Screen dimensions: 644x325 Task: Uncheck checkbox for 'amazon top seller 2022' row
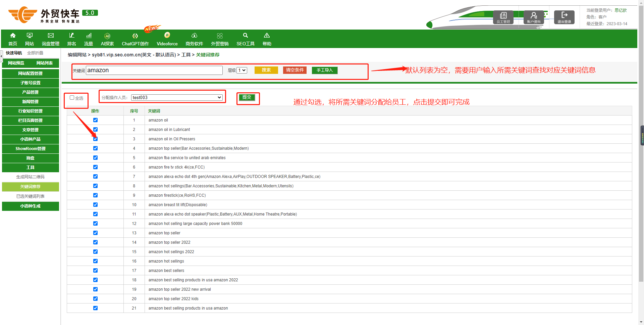(x=95, y=242)
